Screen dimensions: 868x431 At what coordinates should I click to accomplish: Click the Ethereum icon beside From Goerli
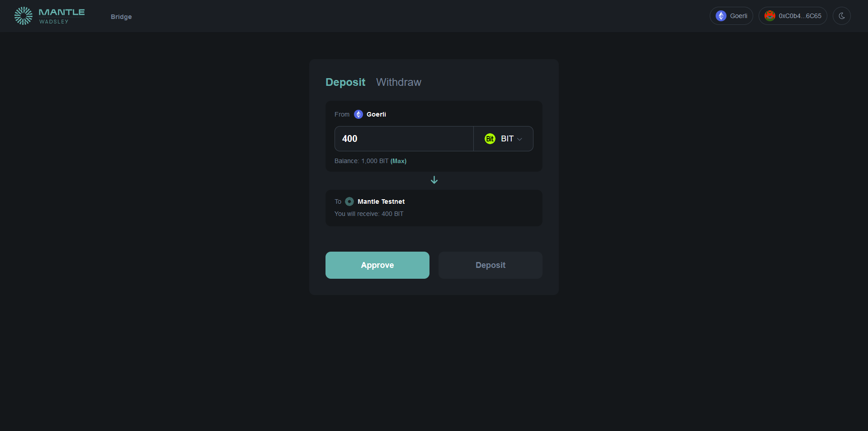pos(359,114)
